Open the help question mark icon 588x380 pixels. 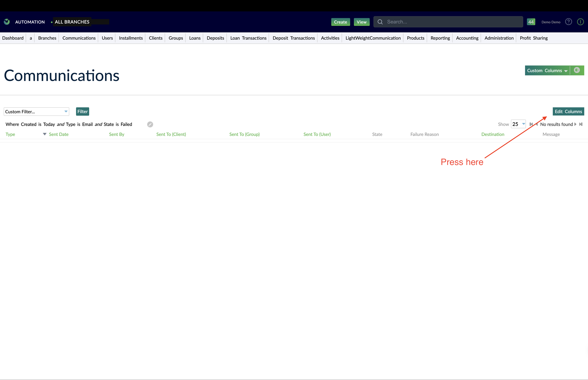point(568,22)
